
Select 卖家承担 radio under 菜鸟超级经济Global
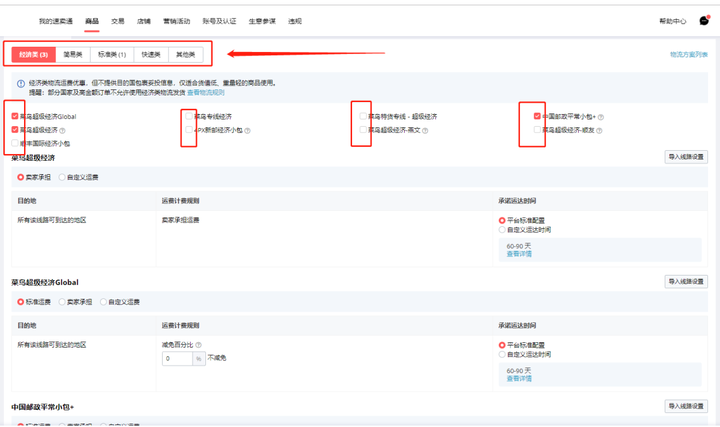[62, 302]
